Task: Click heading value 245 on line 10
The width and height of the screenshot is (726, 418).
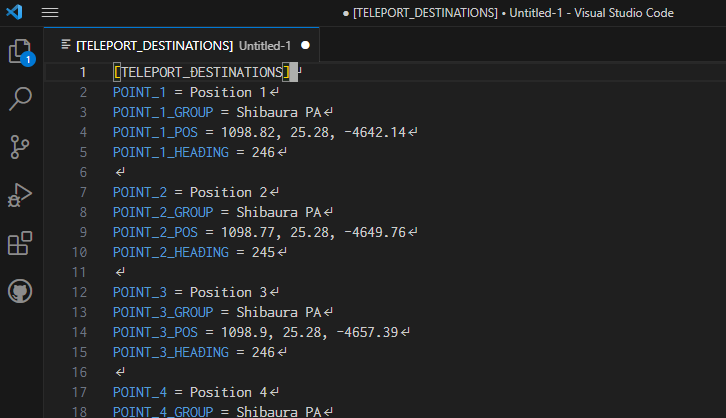Action: pos(263,252)
